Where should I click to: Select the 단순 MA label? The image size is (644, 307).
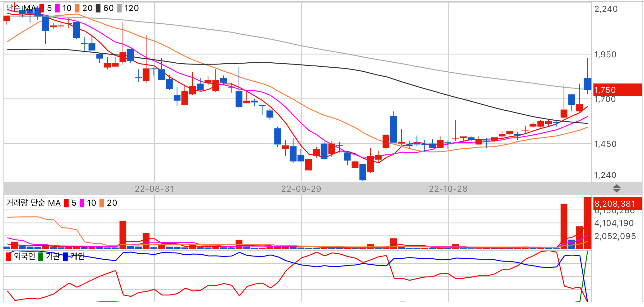[21, 8]
